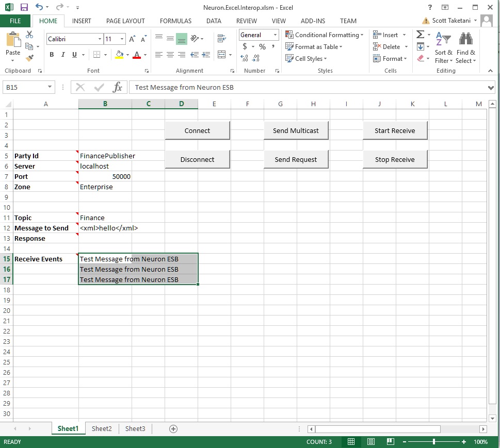500x448 pixels.
Task: Toggle Italic formatting
Action: [x=63, y=55]
